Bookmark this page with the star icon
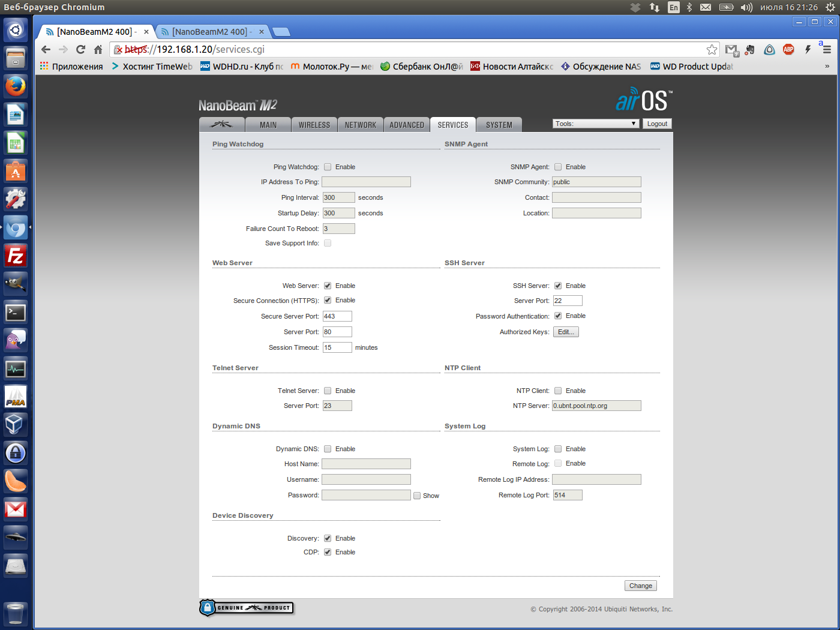 712,49
